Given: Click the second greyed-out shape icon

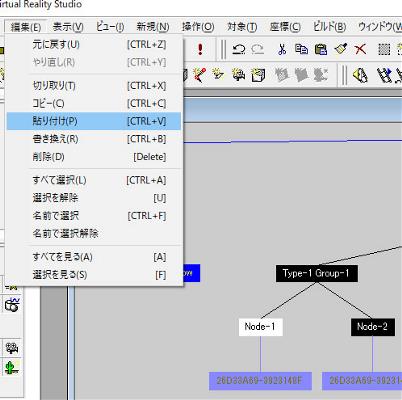Looking at the screenshot, I should pos(301,75).
